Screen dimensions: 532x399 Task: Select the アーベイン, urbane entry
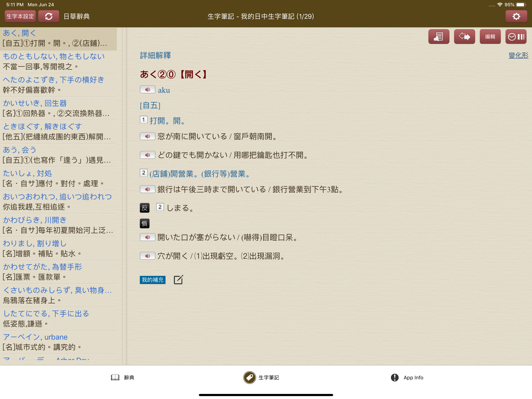[58, 342]
